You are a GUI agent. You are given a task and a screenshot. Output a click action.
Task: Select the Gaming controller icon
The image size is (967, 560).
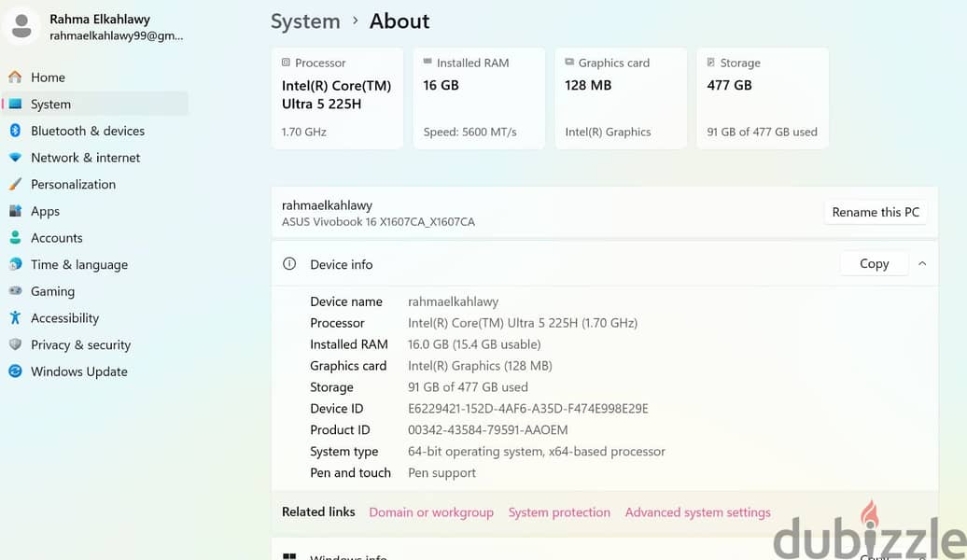click(x=16, y=290)
